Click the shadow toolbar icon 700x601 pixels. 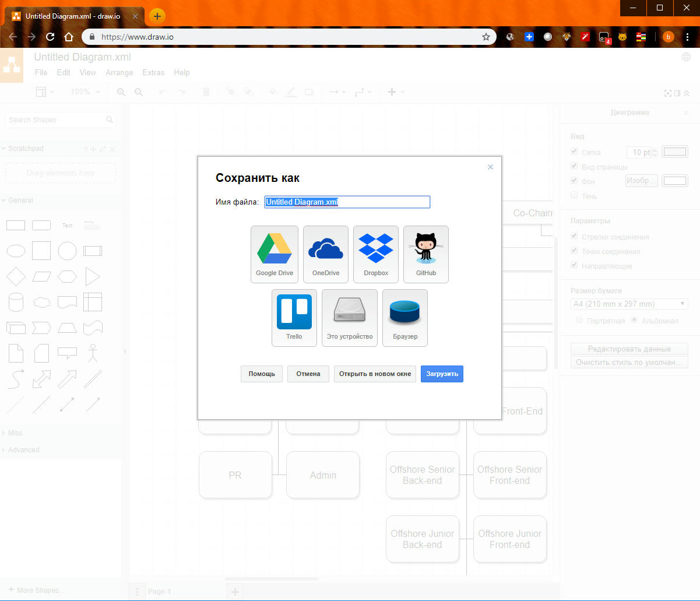pos(309,92)
